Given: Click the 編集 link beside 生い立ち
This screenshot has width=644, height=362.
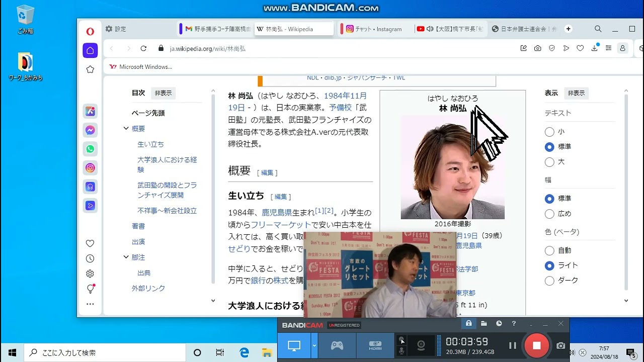Looking at the screenshot, I should (281, 197).
